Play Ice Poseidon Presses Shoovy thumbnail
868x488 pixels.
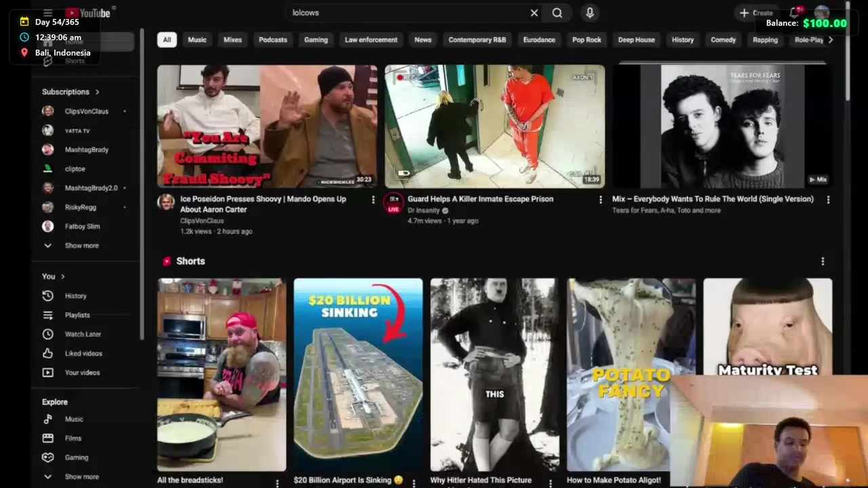tap(267, 126)
